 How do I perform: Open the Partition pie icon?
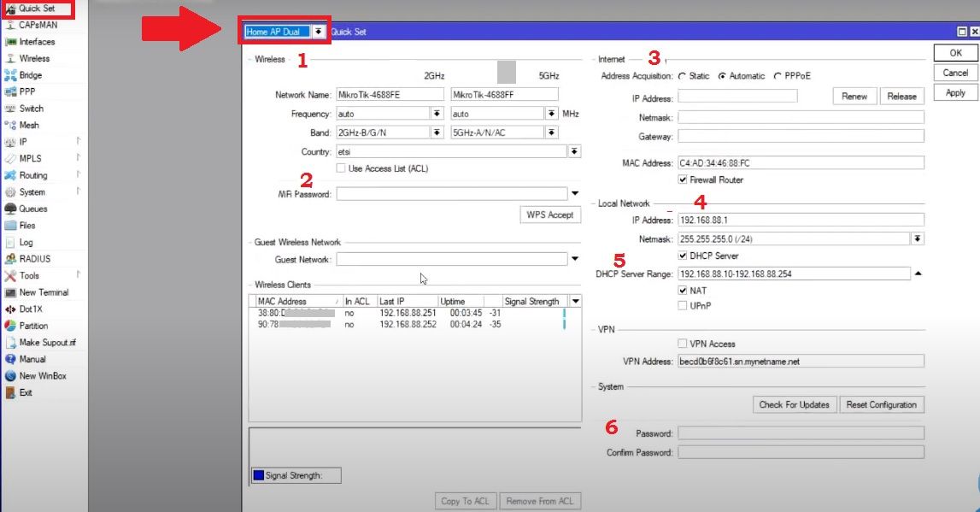pyautogui.click(x=10, y=326)
